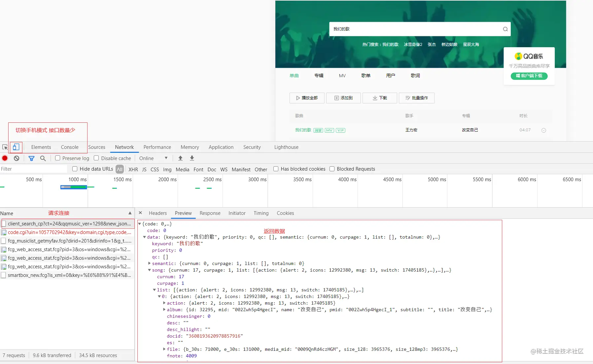The width and height of the screenshot is (593, 364).
Task: Close the request details pane
Action: click(x=140, y=213)
